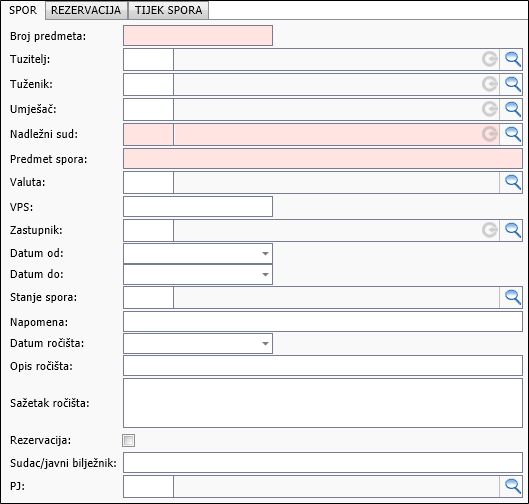This screenshot has height=504, width=529.
Task: Switch to the TIJEK SPORA tab
Action: click(x=169, y=10)
